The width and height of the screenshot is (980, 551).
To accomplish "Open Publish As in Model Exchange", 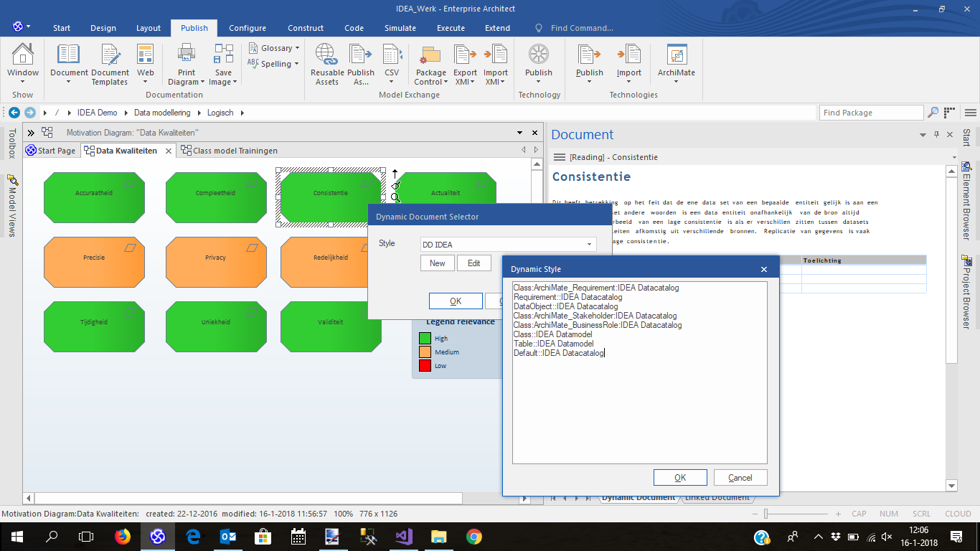I will [x=361, y=63].
